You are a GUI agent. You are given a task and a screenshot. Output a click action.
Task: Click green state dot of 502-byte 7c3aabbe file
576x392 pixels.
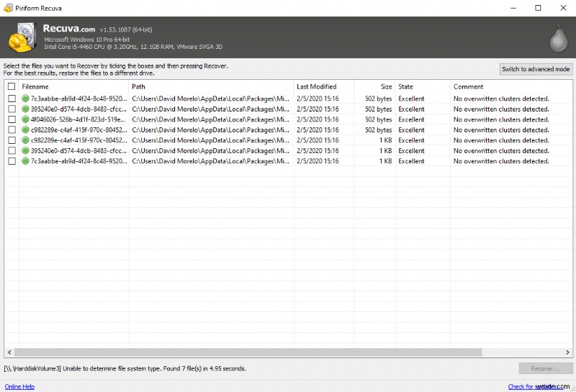pyautogui.click(x=25, y=99)
